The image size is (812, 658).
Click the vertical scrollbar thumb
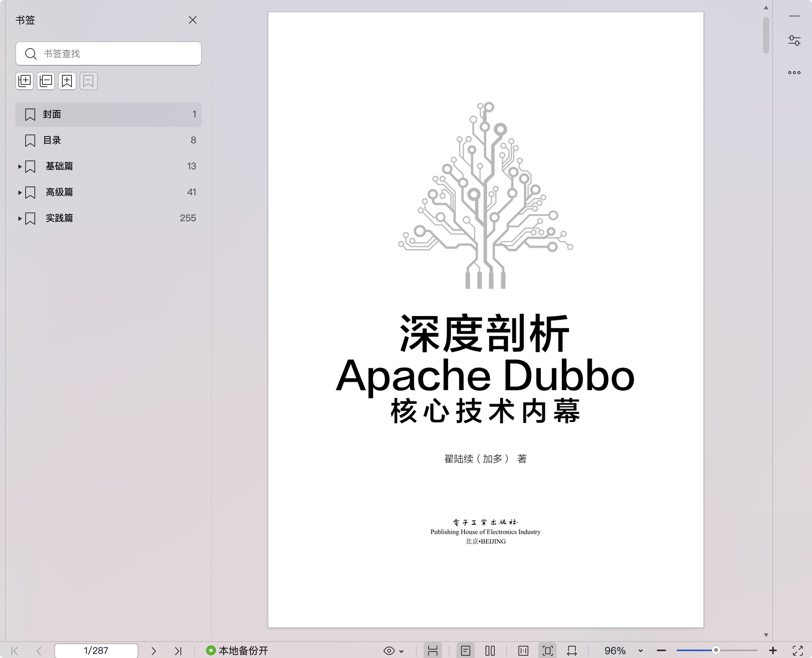coord(766,35)
